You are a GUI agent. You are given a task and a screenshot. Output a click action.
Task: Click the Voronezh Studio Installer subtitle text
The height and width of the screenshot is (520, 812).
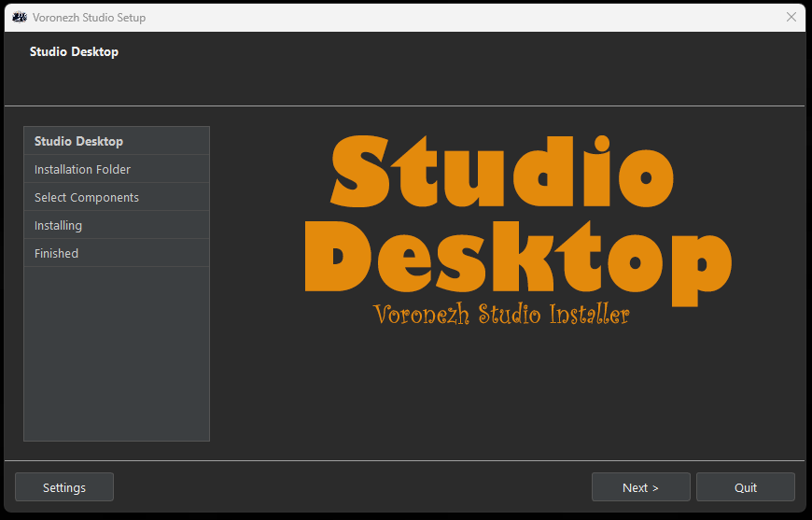[501, 315]
